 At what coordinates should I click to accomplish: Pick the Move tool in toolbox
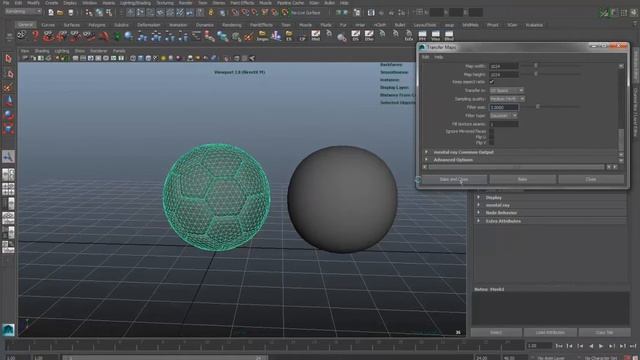8,101
